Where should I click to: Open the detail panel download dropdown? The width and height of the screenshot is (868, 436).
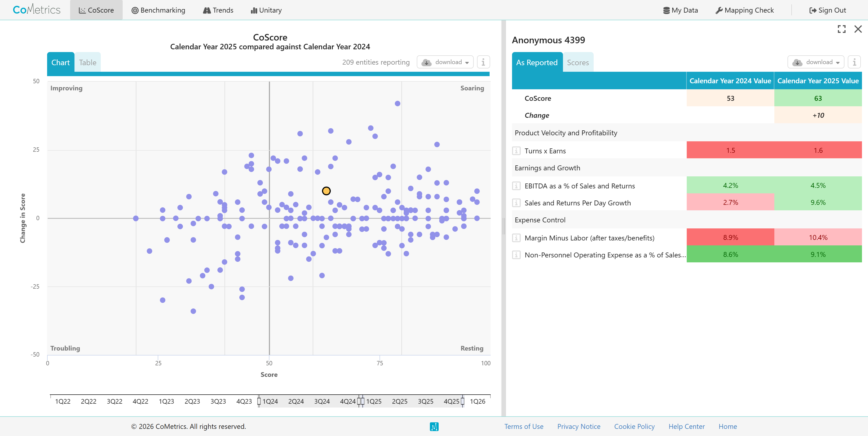point(816,62)
